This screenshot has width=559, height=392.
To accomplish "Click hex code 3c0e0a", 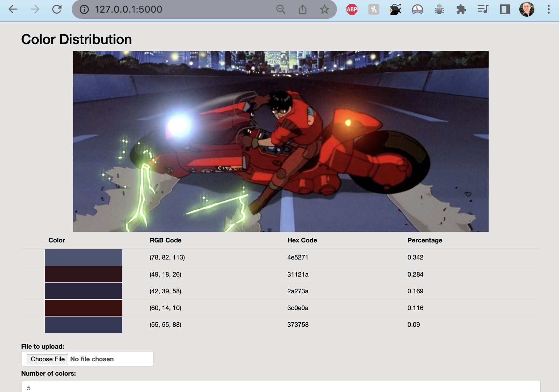I will point(298,308).
